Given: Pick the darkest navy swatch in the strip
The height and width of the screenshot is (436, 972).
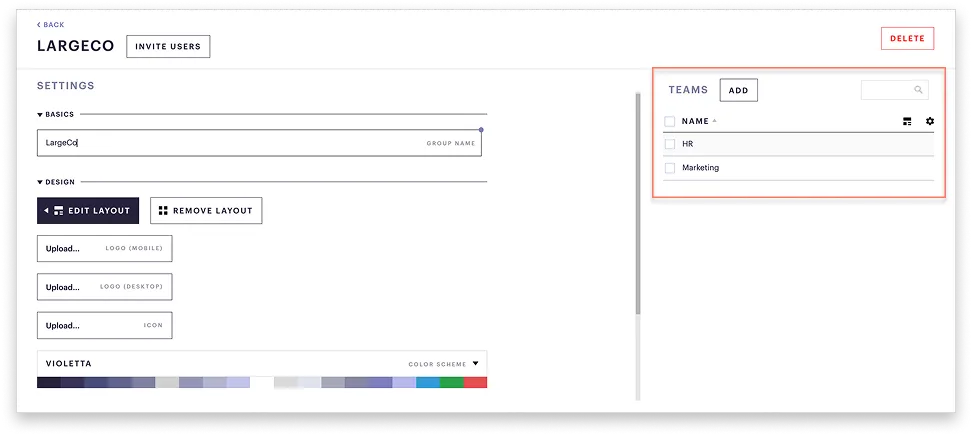Looking at the screenshot, I should click(49, 382).
